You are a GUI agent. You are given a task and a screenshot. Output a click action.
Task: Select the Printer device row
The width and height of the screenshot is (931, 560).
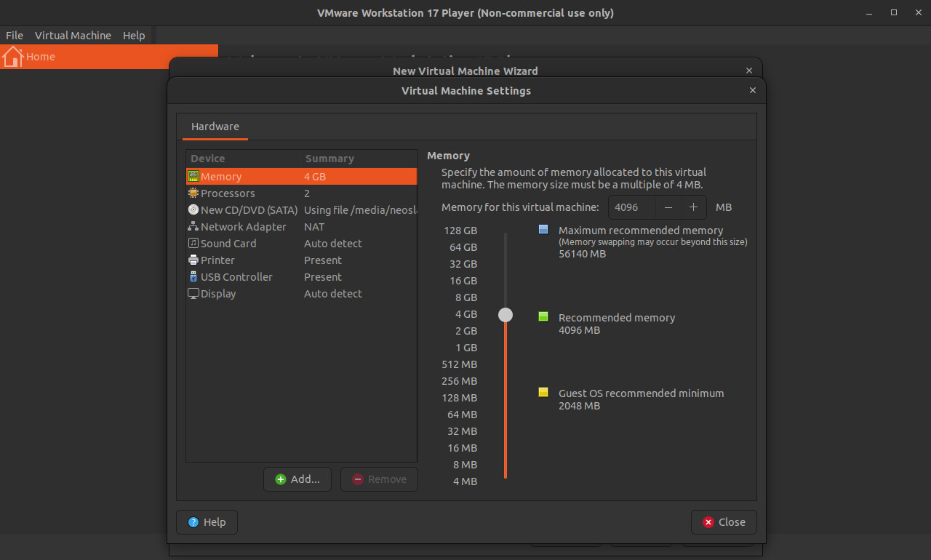302,260
